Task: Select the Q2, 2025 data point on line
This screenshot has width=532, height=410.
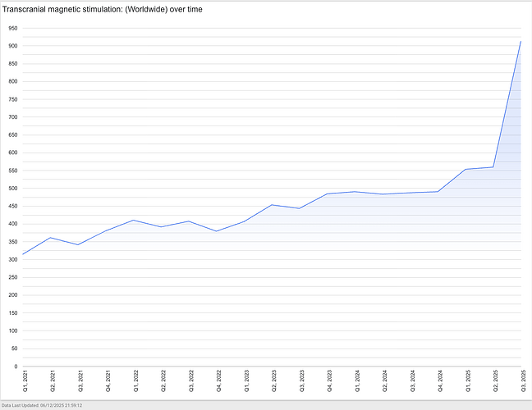Action: pyautogui.click(x=493, y=167)
